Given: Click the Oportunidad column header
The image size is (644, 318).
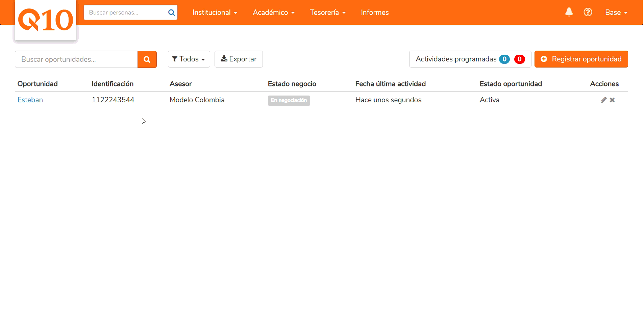Looking at the screenshot, I should tap(38, 84).
